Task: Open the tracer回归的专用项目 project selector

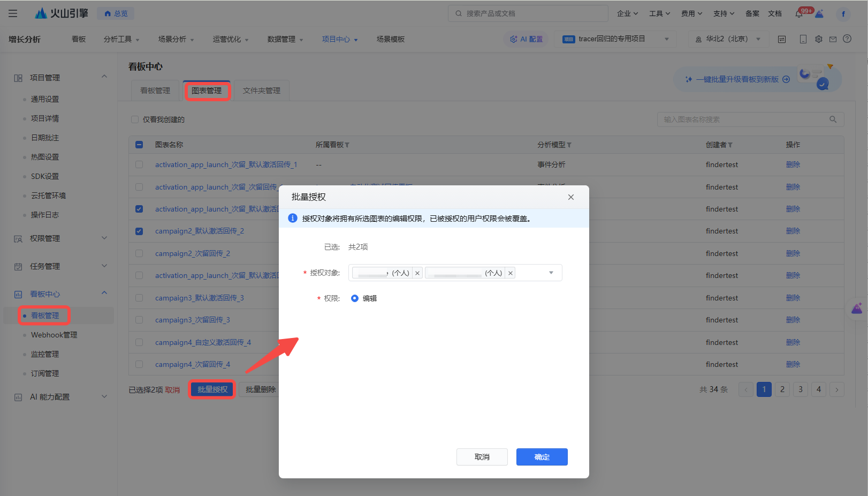Action: (615, 39)
